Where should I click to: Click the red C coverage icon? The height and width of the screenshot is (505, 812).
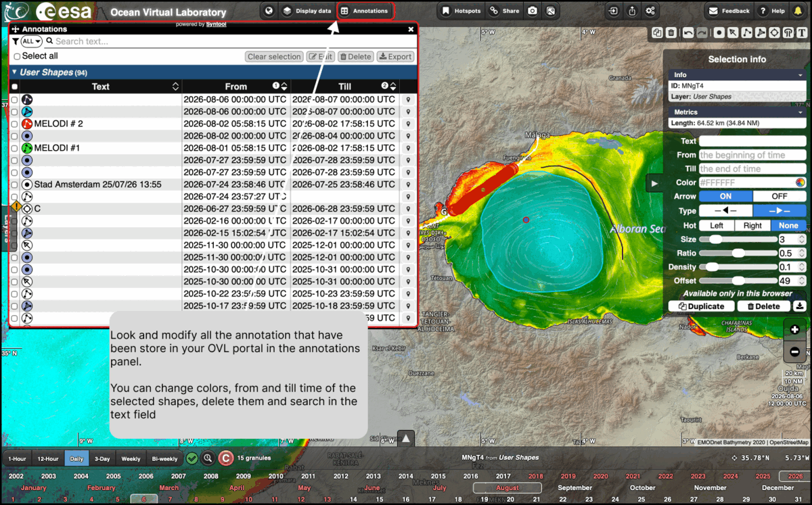pos(226,458)
